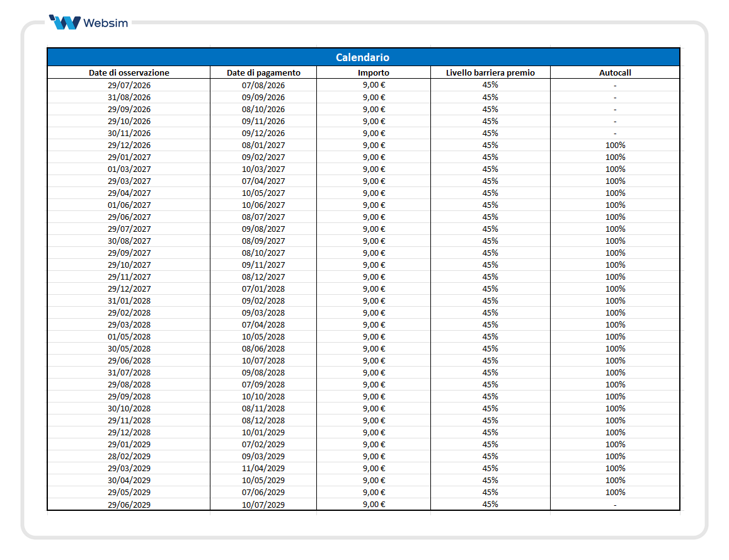Select payment date 09/02/2027
Image resolution: width=729 pixels, height=560 pixels.
coord(263,157)
